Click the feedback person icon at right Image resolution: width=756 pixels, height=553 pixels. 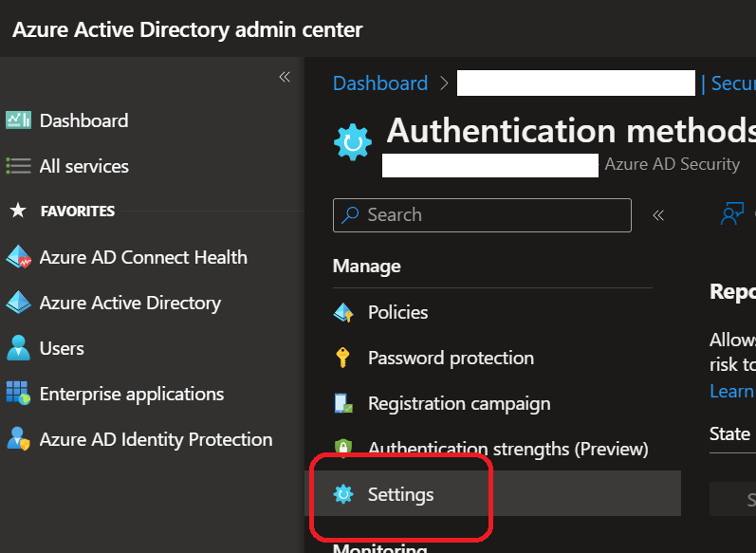(x=731, y=214)
